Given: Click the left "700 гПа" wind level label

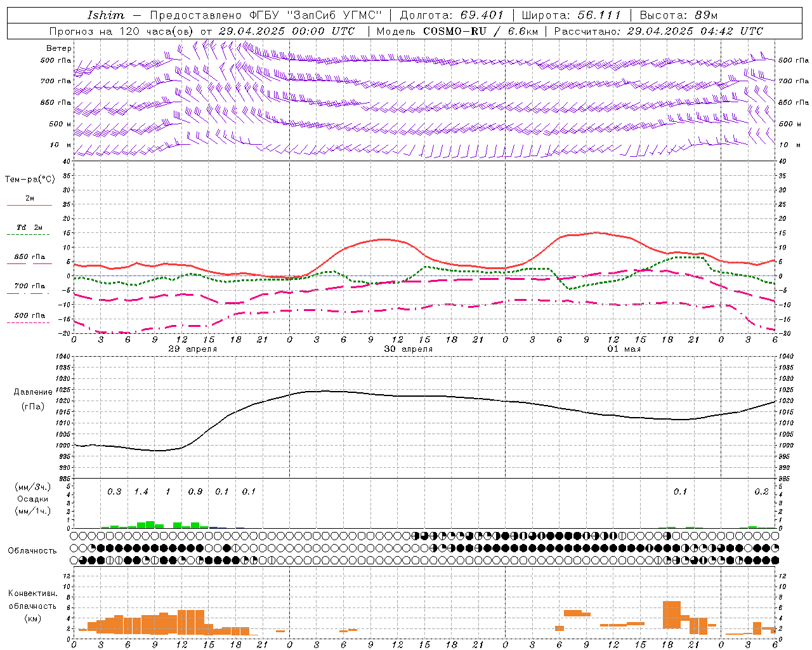Looking at the screenshot, I should pos(56,81).
